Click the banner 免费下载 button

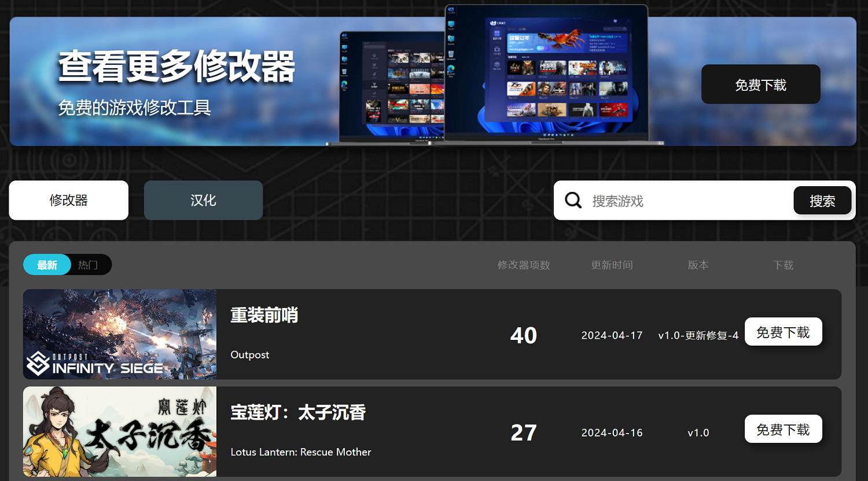760,84
